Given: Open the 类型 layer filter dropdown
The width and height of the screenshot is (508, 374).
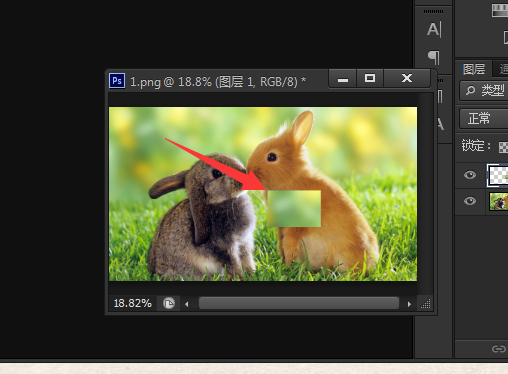Looking at the screenshot, I should coord(484,90).
